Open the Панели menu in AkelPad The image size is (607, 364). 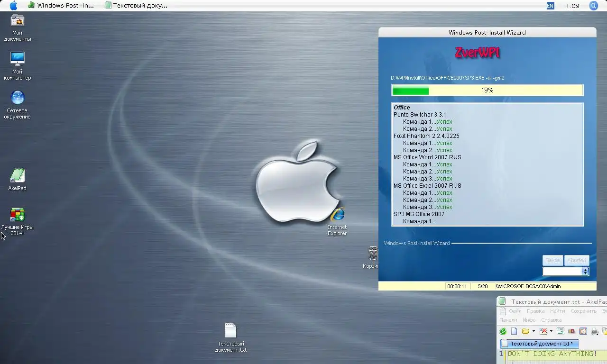tap(508, 320)
